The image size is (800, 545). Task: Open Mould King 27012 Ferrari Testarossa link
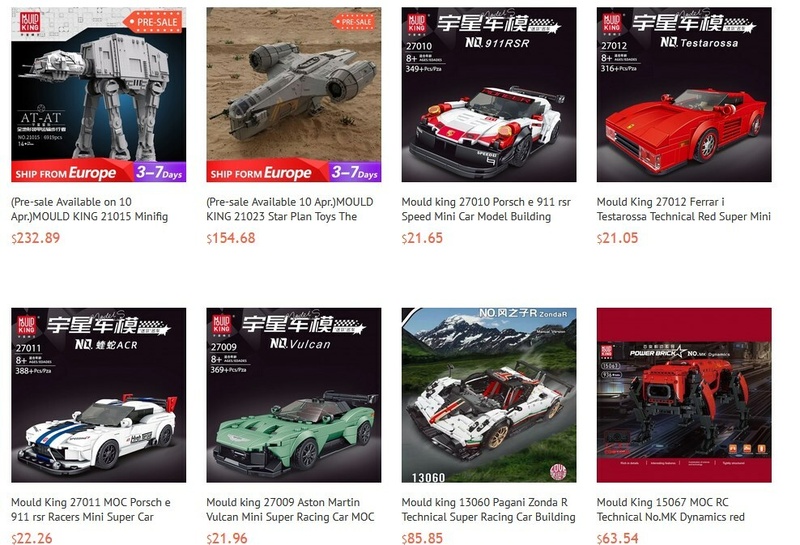pos(684,209)
